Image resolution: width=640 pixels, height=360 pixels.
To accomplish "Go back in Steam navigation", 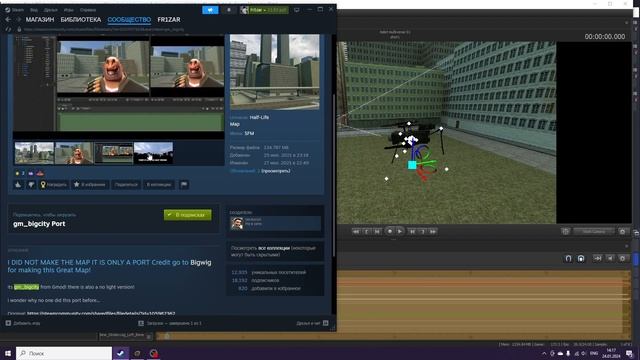I will [x=8, y=20].
